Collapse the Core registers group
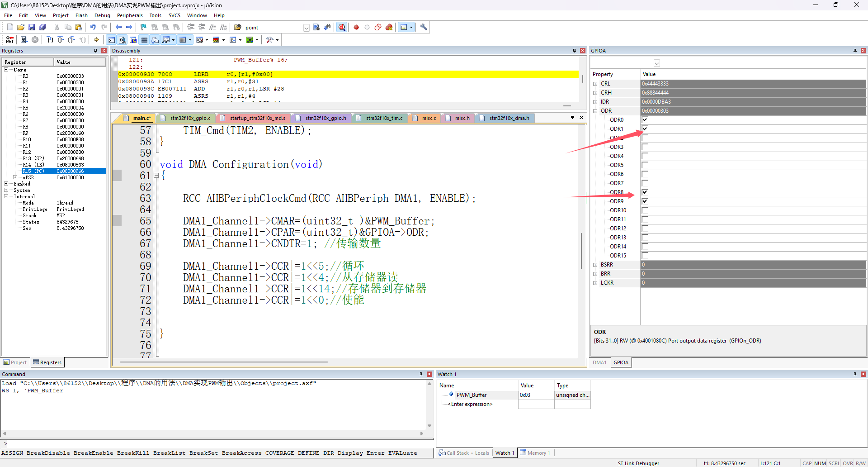Screen dimensions: 868x467 point(6,70)
